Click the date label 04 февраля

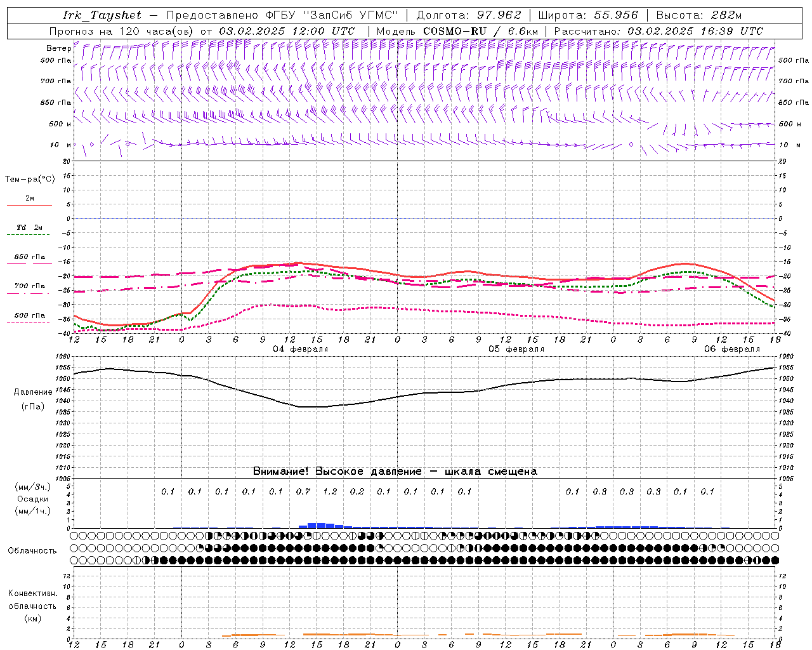point(301,349)
